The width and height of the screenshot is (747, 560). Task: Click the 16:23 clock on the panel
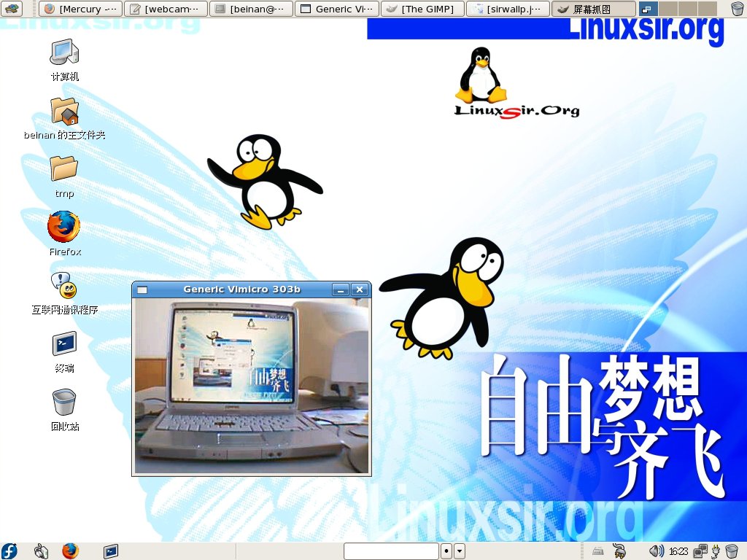coord(678,551)
